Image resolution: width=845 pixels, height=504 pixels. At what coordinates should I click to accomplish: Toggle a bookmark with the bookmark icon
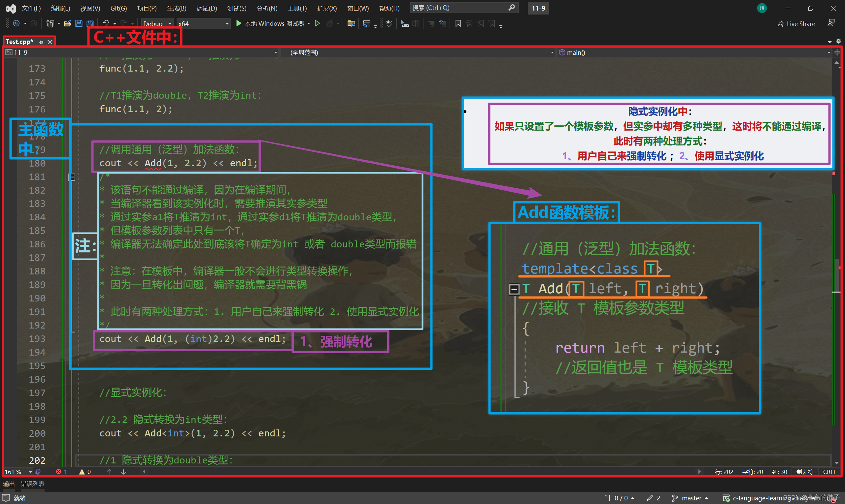[458, 23]
